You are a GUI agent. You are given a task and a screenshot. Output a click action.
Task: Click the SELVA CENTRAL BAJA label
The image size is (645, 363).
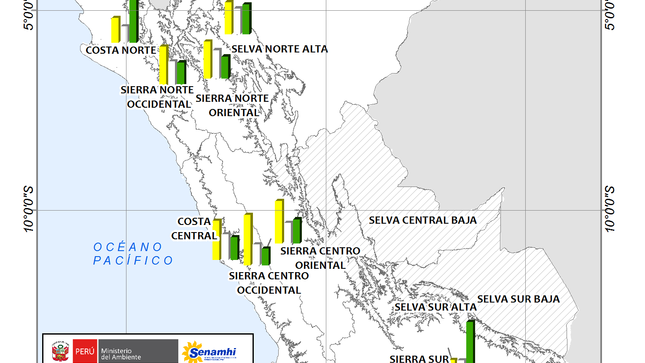coord(423,220)
